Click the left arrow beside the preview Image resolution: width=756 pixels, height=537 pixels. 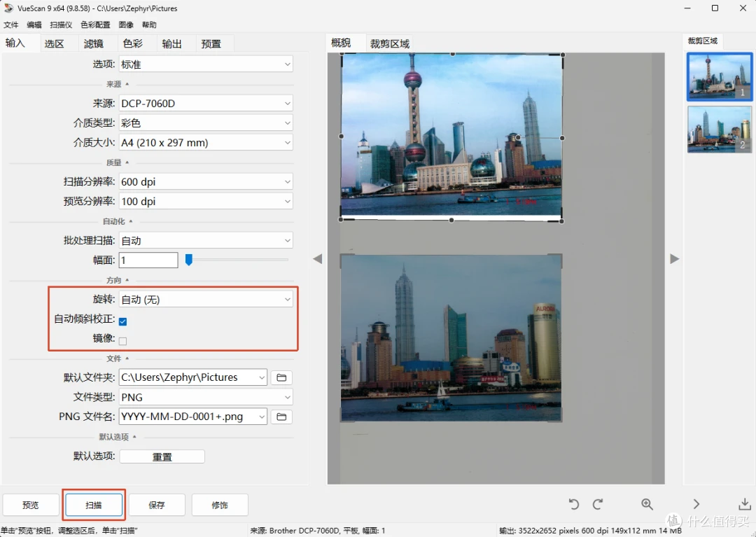[317, 259]
